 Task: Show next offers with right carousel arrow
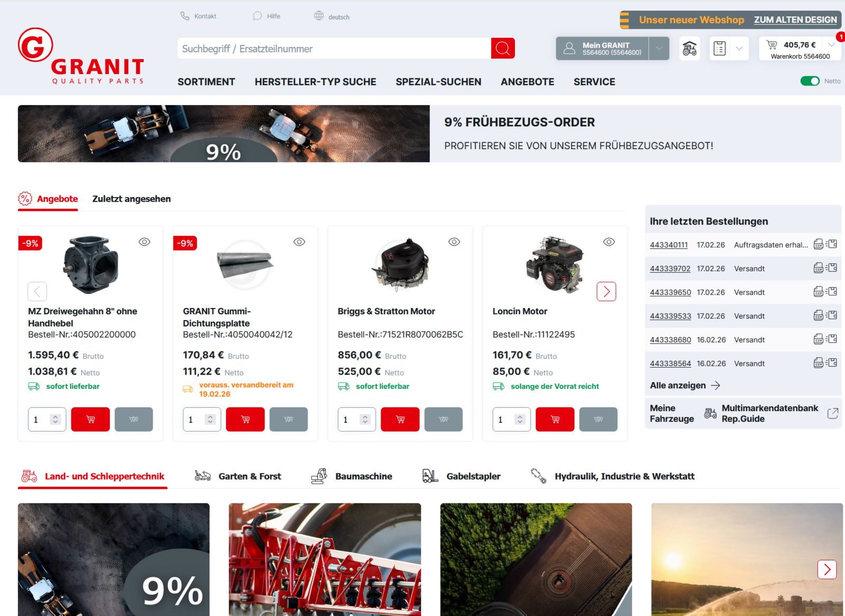(x=606, y=292)
